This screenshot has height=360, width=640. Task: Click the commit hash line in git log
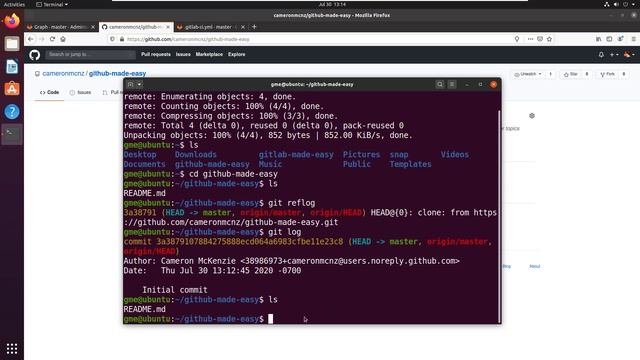(x=308, y=242)
